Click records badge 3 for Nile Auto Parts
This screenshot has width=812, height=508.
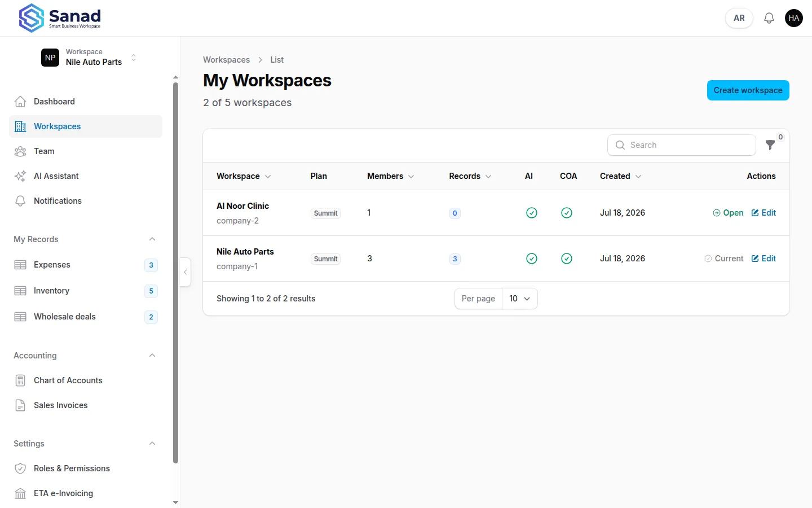455,259
